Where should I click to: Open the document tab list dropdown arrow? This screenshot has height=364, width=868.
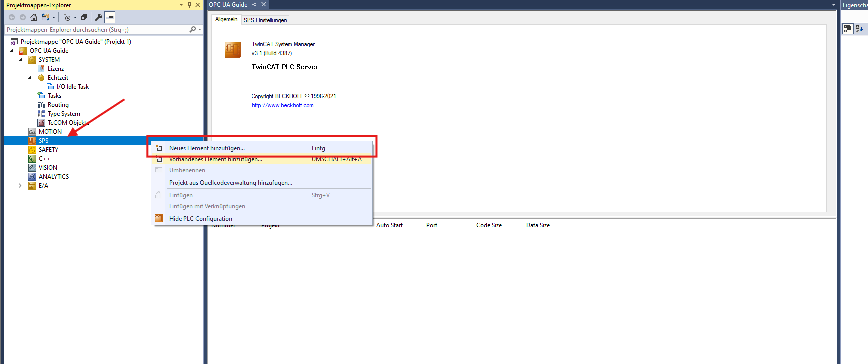coord(834,5)
